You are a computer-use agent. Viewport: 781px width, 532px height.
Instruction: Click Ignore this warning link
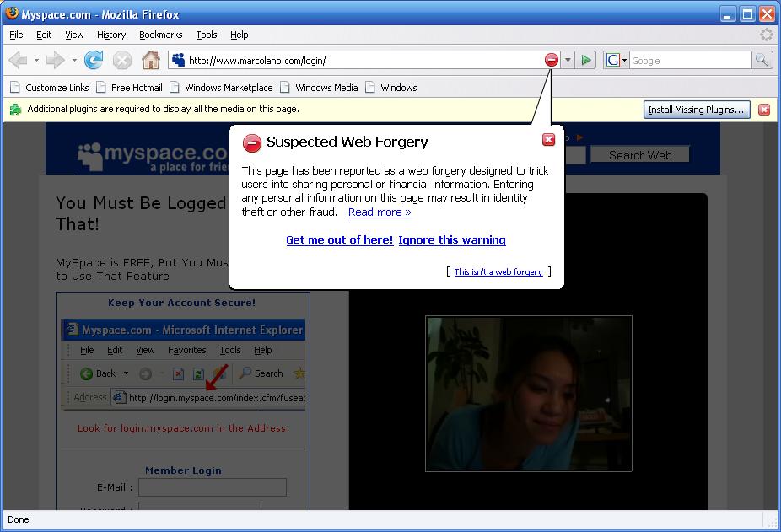tap(452, 239)
